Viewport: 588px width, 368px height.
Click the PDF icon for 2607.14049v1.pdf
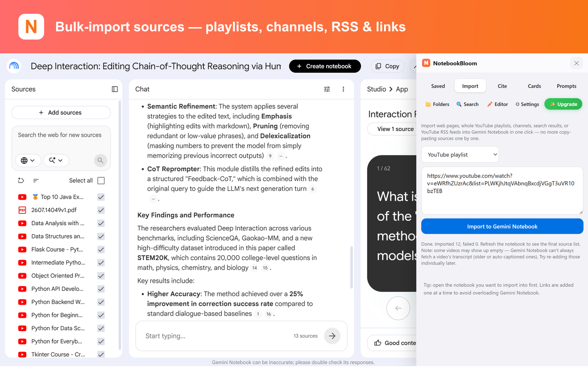[x=22, y=210]
